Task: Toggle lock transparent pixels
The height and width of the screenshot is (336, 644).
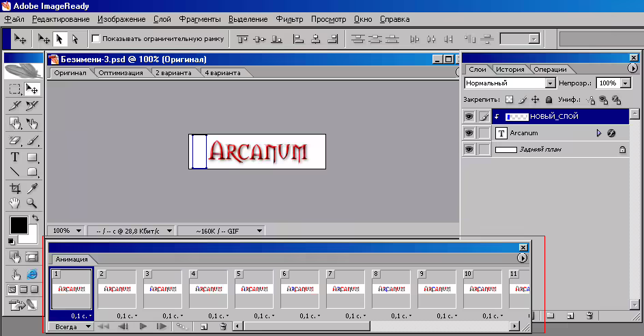Action: [510, 100]
